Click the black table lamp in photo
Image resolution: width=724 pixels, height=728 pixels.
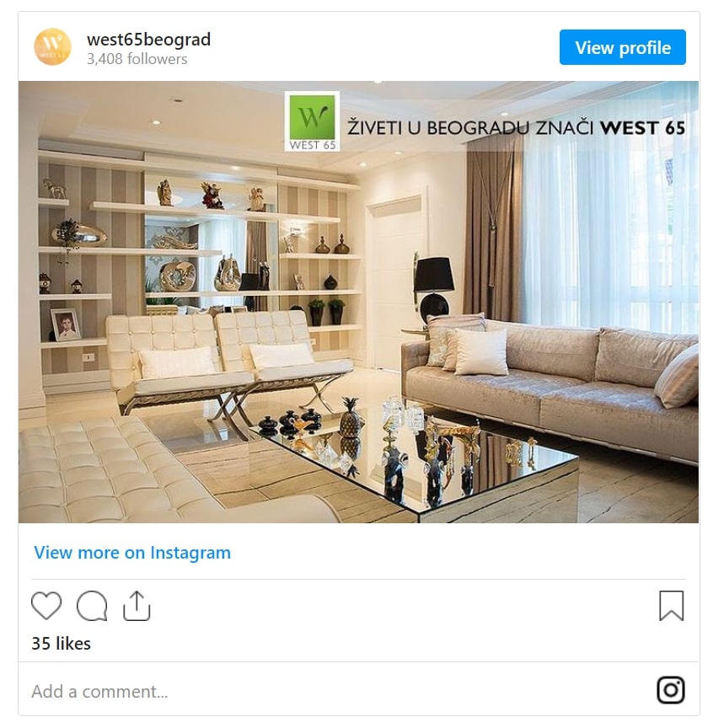coord(433,288)
